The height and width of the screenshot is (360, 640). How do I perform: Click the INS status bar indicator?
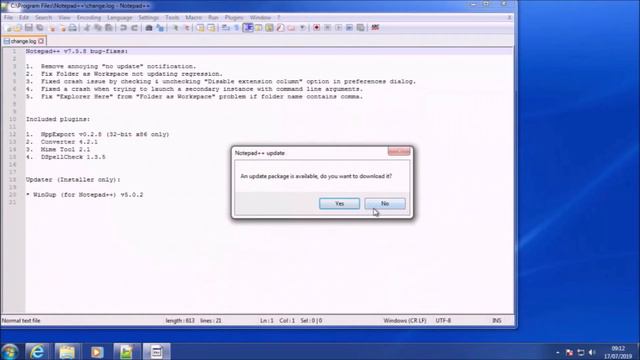(496, 320)
